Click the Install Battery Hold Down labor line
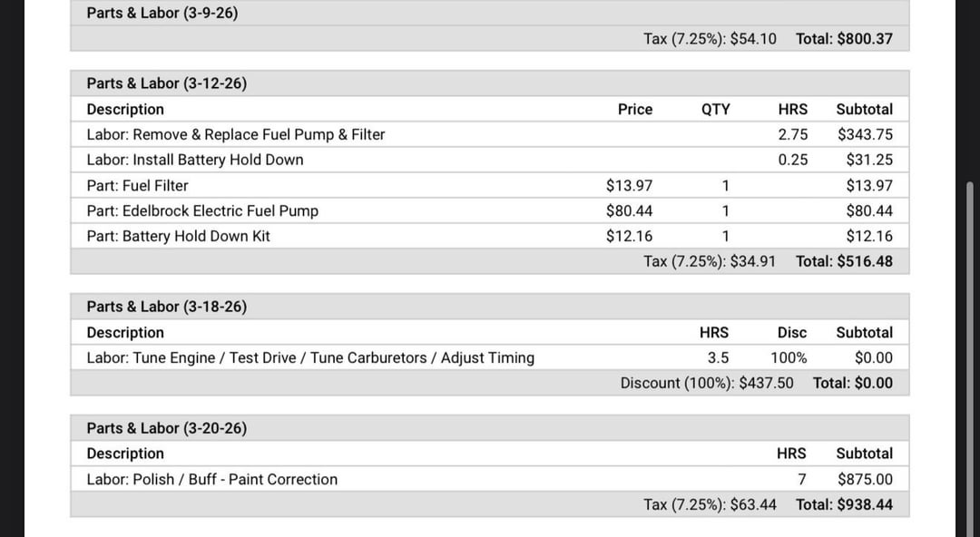Image resolution: width=980 pixels, height=537 pixels. click(x=194, y=160)
